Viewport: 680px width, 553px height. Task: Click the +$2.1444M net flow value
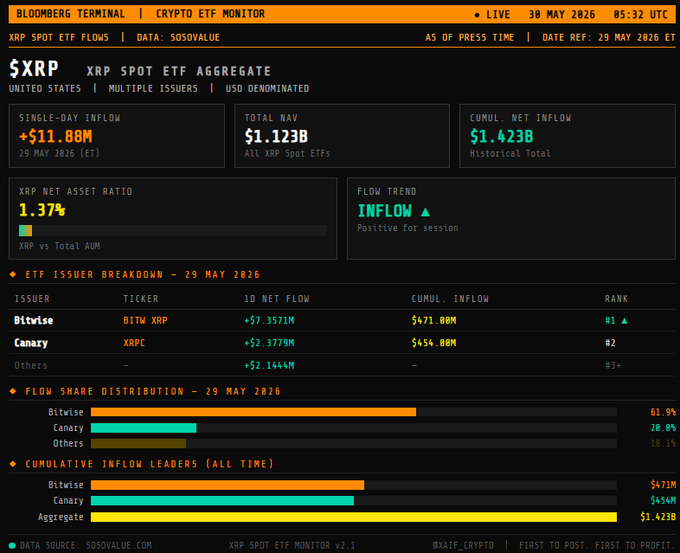[x=269, y=366]
